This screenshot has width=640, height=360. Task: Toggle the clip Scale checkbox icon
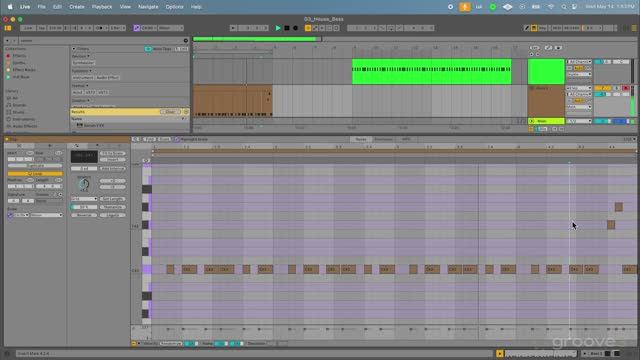(10, 215)
